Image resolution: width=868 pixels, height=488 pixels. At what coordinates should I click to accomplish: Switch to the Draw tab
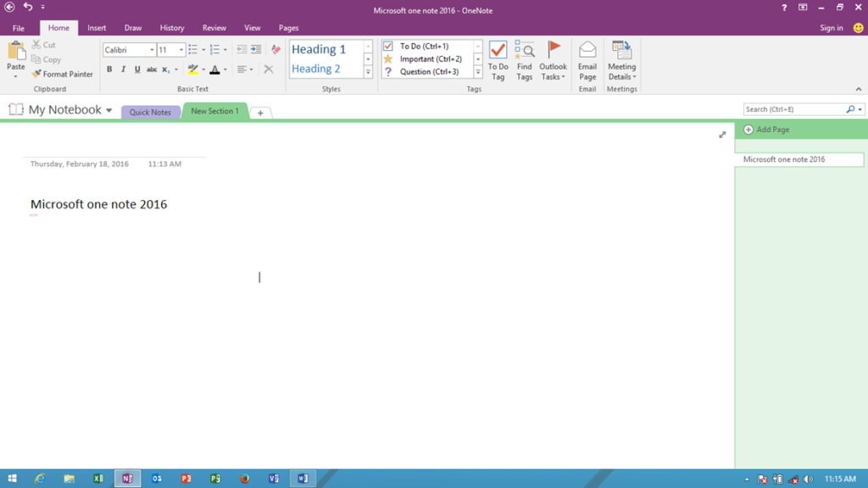tap(133, 28)
